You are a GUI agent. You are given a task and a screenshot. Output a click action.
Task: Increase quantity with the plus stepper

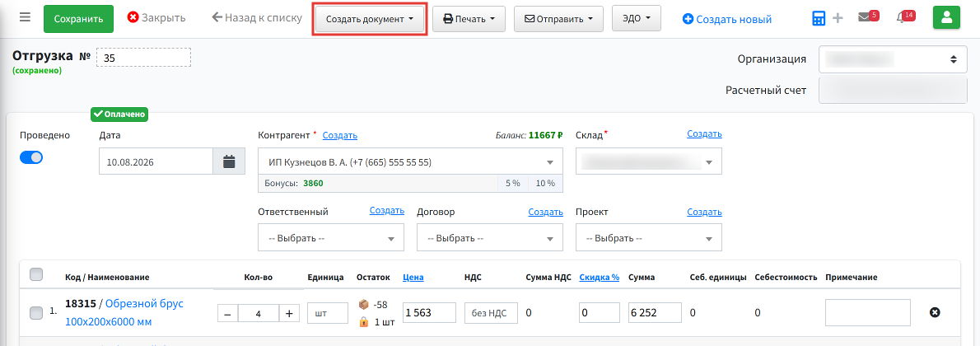click(x=289, y=314)
